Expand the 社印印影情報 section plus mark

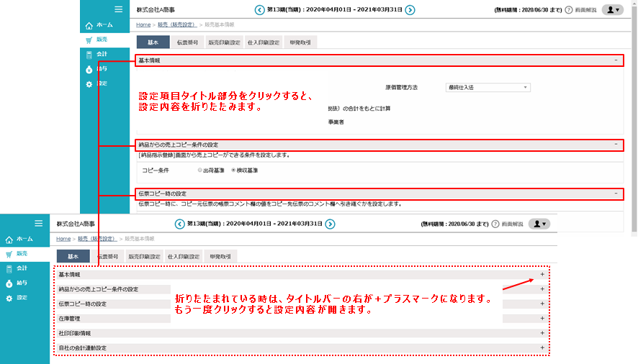point(542,333)
